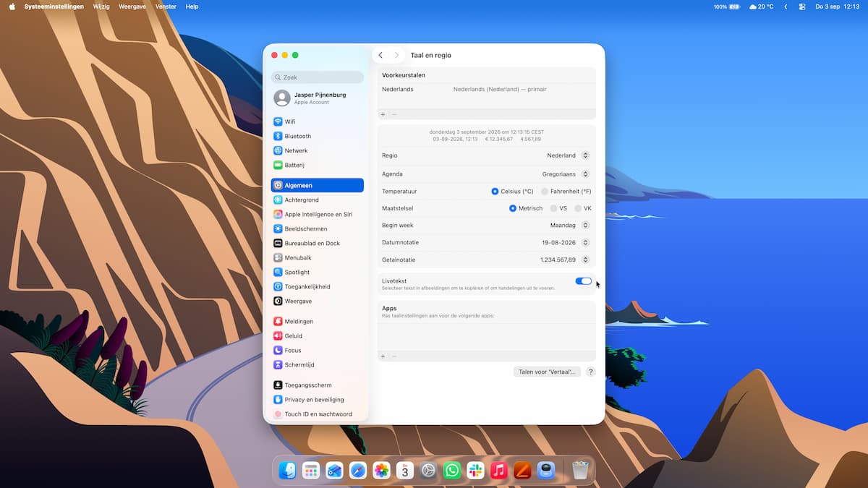Open Jasper Pijnenburg Apple Account

click(x=317, y=98)
